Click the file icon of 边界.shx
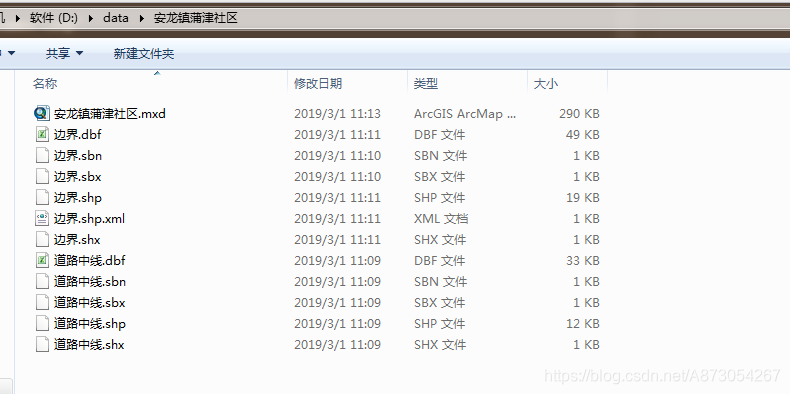Screen dimensions: 790x394 pyautogui.click(x=42, y=240)
